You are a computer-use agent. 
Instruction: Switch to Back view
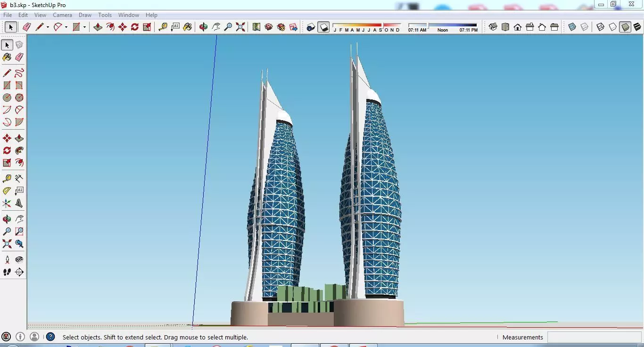[x=542, y=27]
